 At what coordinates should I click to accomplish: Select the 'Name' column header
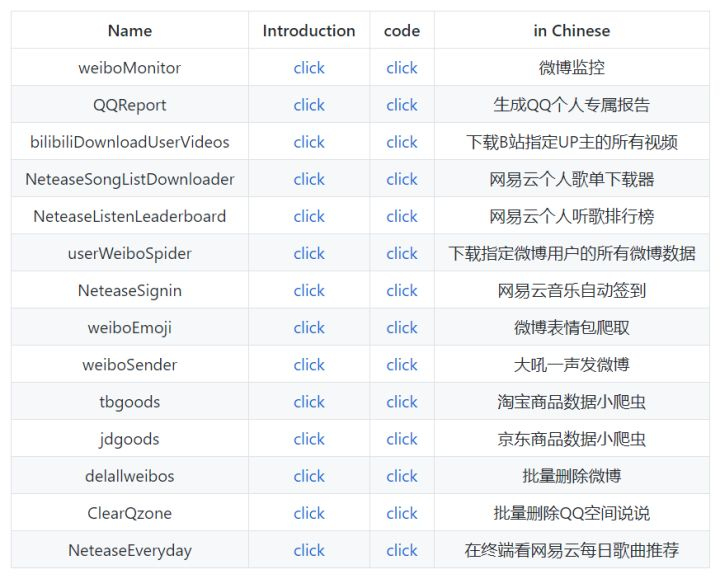130,30
